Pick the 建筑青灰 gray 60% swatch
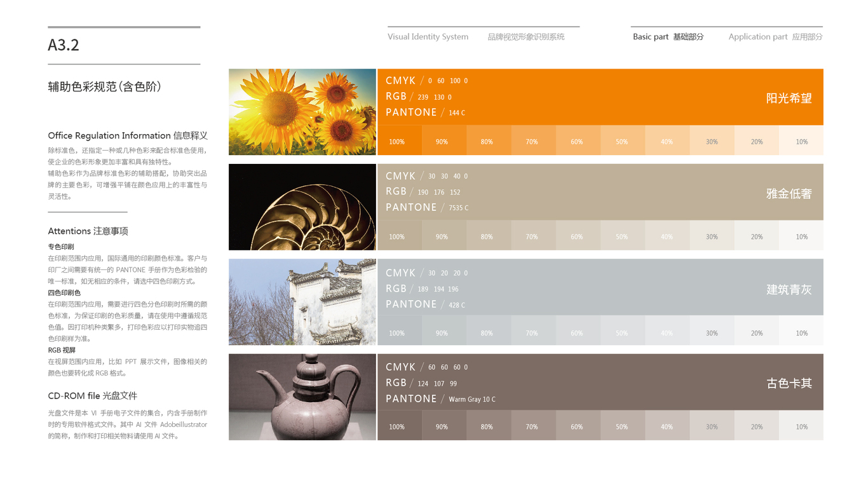This screenshot has height=488, width=868. (578, 330)
